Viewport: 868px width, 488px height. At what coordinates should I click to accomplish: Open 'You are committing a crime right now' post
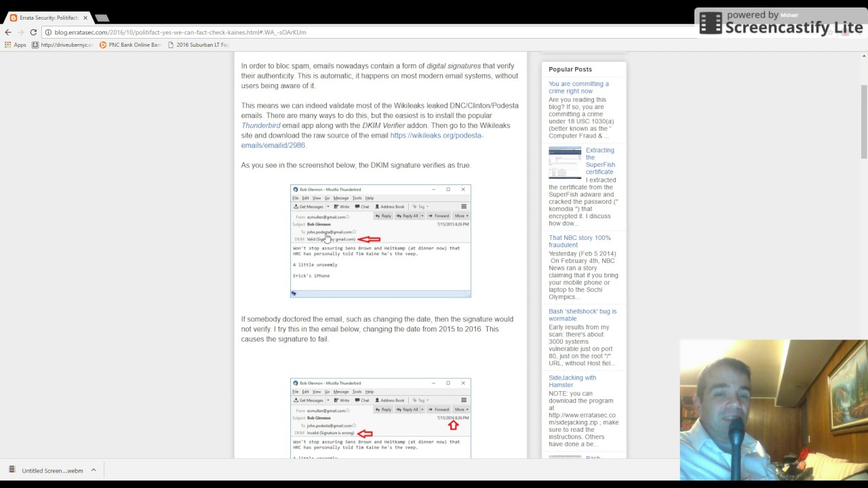pos(578,87)
